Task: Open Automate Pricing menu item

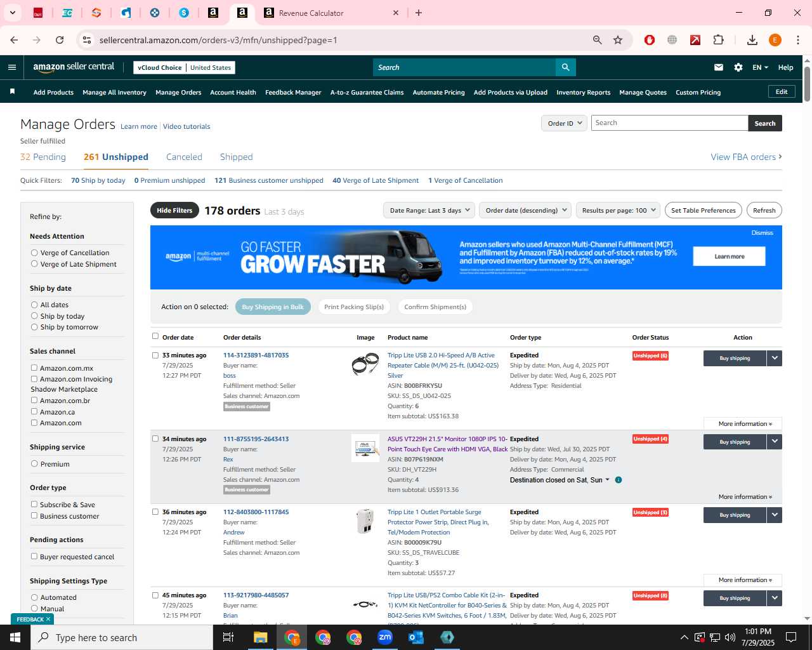Action: [x=438, y=93]
